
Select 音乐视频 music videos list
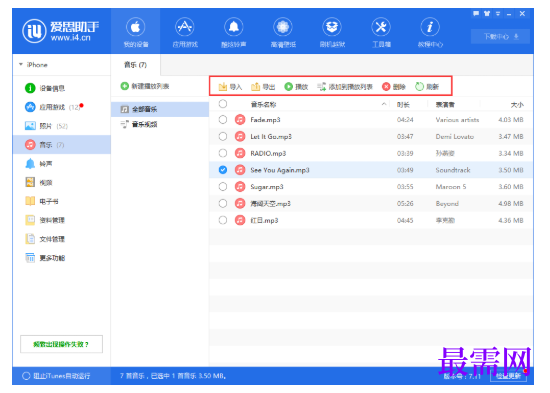pyautogui.click(x=160, y=124)
